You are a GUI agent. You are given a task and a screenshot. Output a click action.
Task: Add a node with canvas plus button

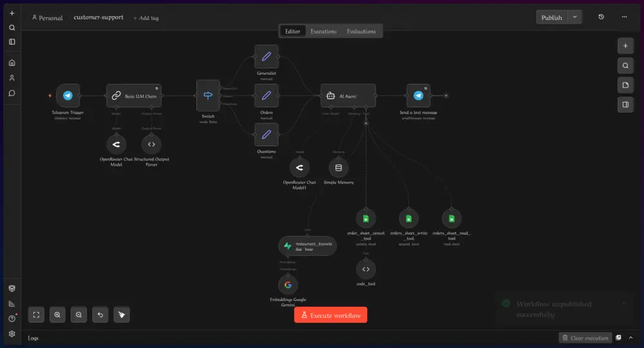625,46
